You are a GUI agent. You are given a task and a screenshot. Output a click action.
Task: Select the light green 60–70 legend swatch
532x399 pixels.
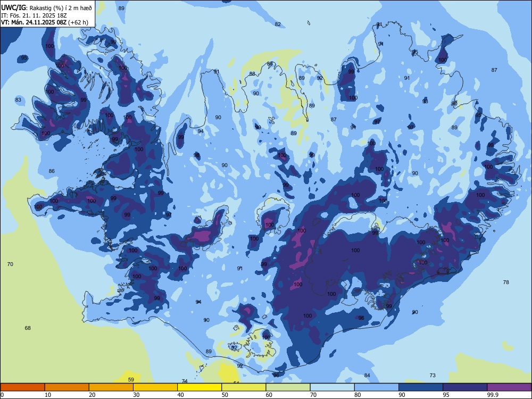[x=288, y=387]
